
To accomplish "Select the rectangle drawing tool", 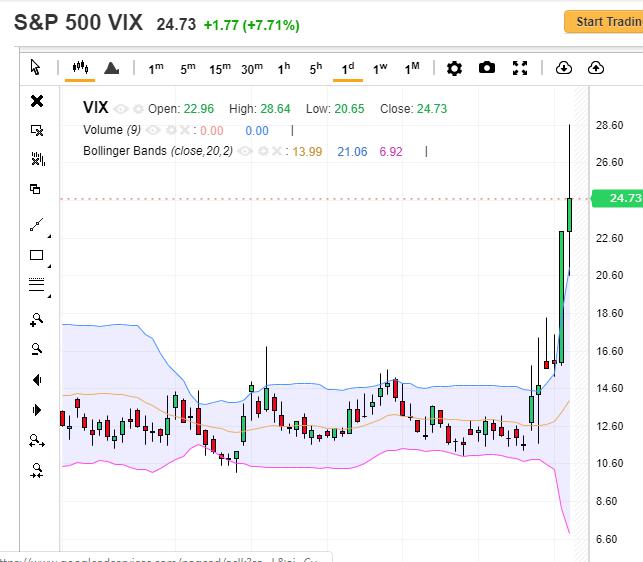I will pos(36,255).
